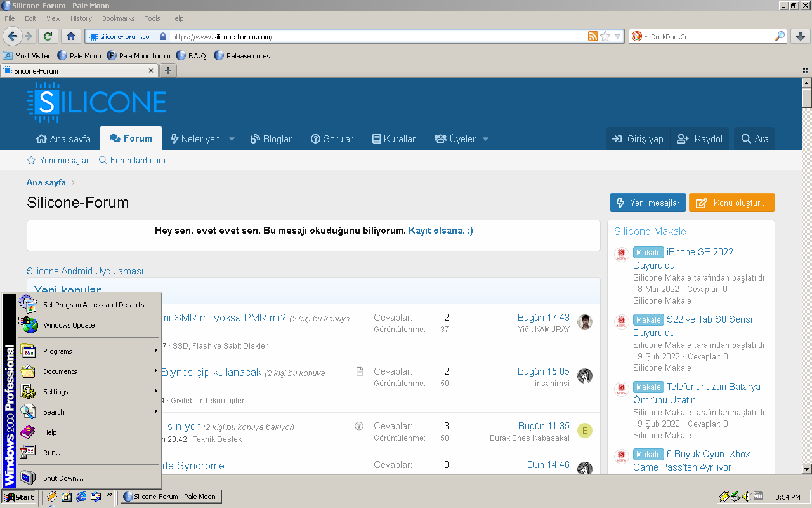The height and width of the screenshot is (508, 812).
Task: Open the Bookmarks menu
Action: point(119,18)
